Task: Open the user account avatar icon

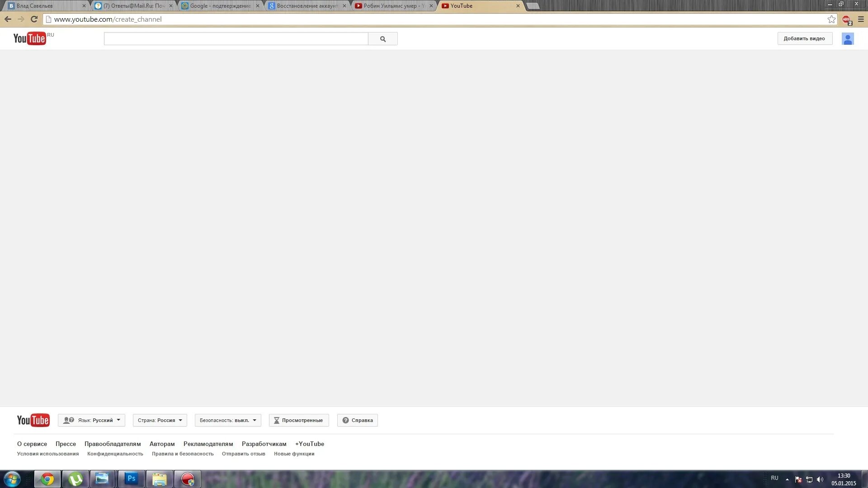Action: (x=847, y=39)
